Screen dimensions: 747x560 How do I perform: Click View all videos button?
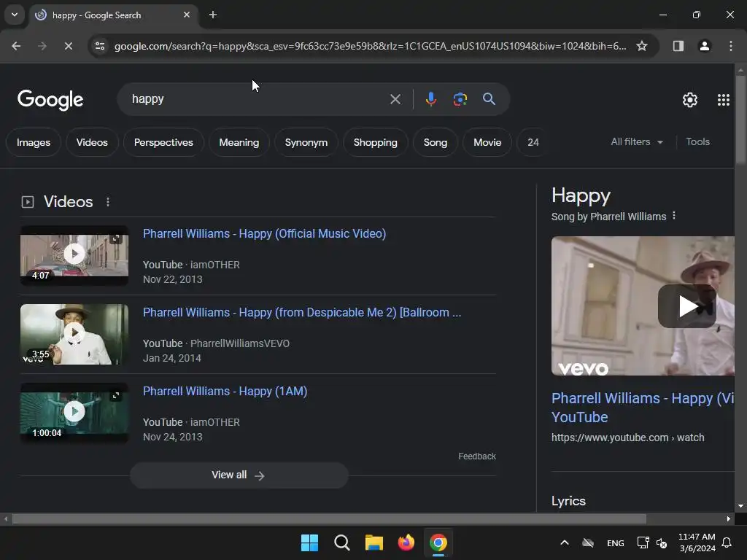[239, 475]
